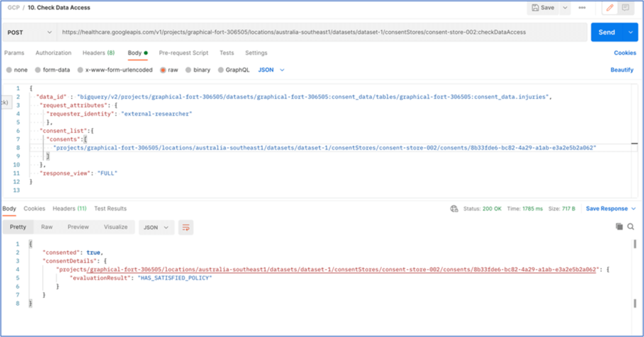Click the "data_id" key in the request body

[x=51, y=97]
